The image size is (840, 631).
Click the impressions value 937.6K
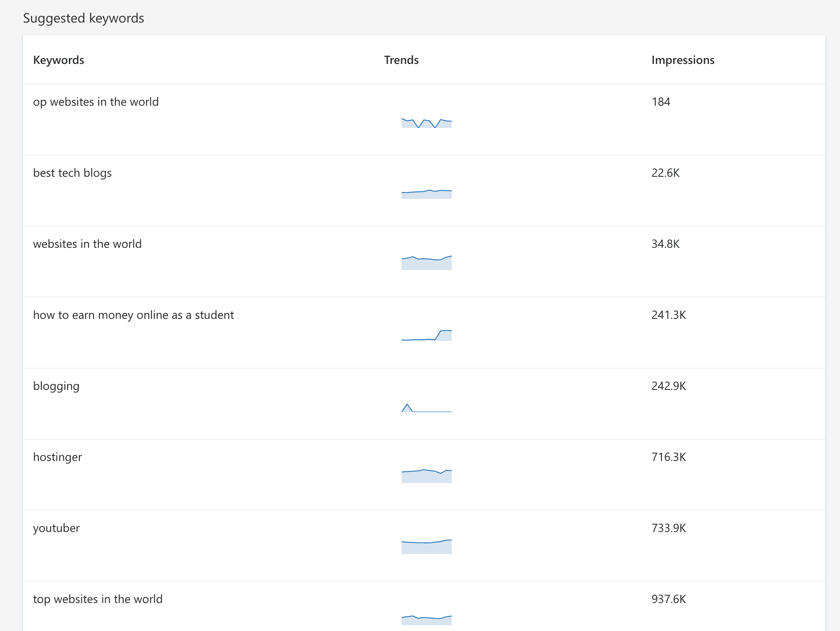pyautogui.click(x=669, y=599)
